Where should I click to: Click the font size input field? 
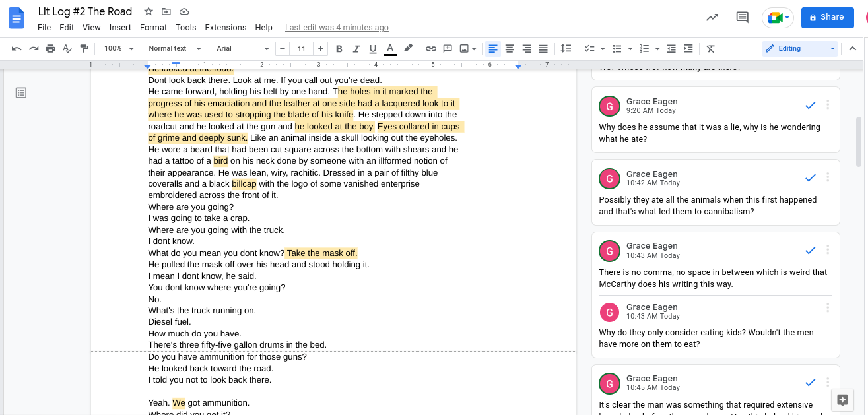(x=302, y=49)
